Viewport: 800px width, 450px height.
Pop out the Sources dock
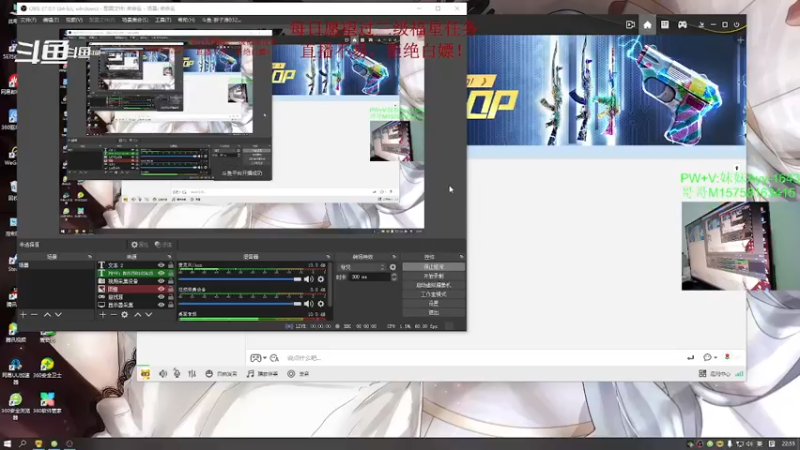click(x=169, y=257)
